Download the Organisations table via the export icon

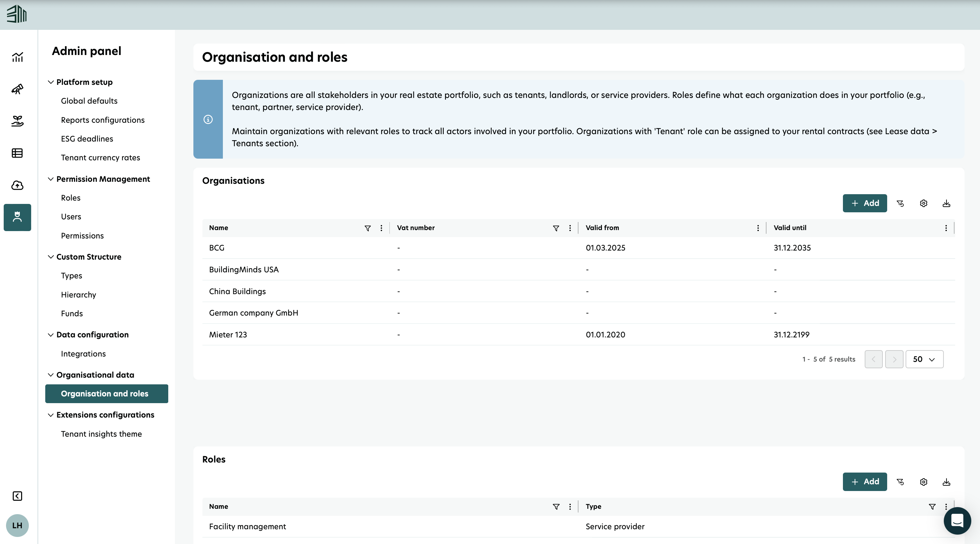pos(946,203)
